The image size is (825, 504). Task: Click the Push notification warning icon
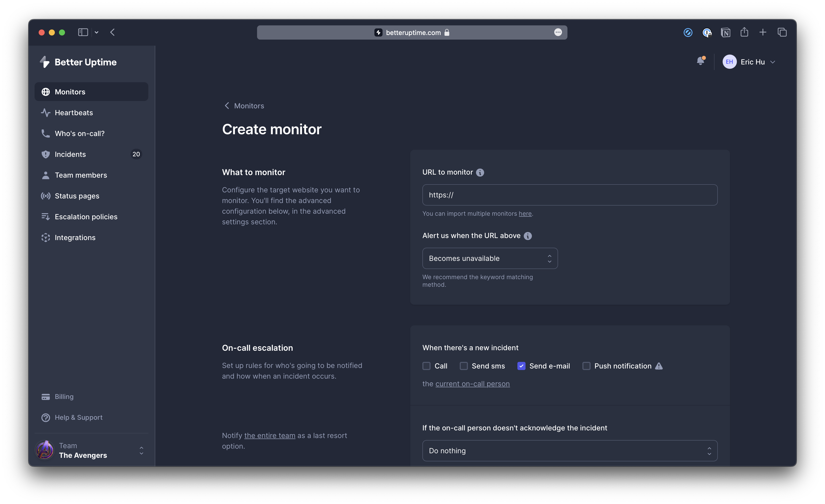coord(659,366)
